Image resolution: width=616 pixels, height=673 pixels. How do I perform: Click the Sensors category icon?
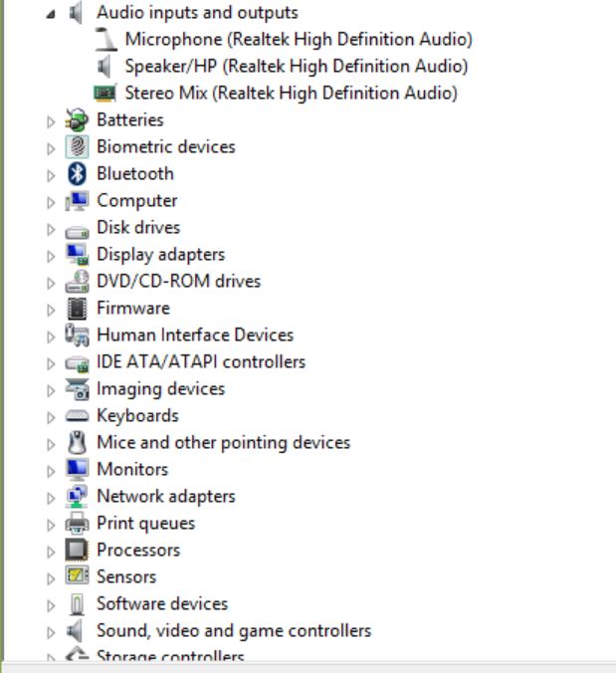point(77,576)
